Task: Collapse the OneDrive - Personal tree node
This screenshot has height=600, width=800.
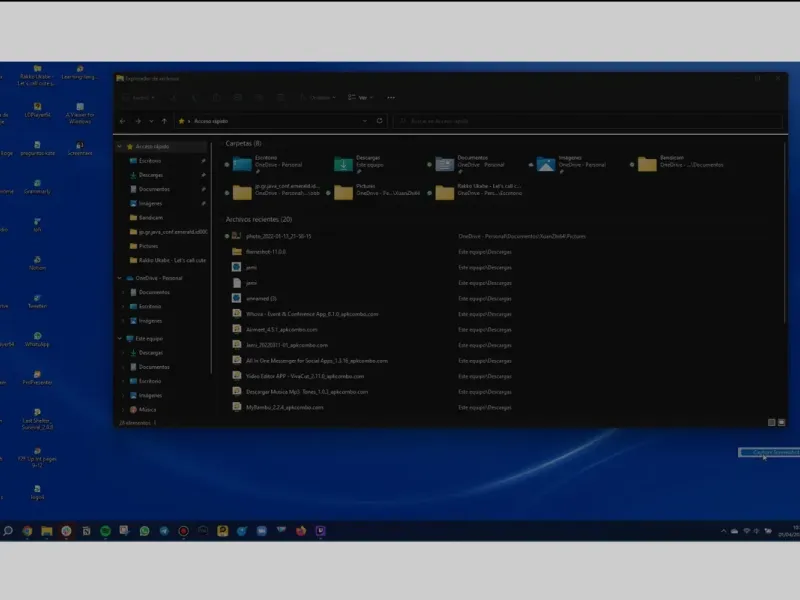Action: point(120,278)
